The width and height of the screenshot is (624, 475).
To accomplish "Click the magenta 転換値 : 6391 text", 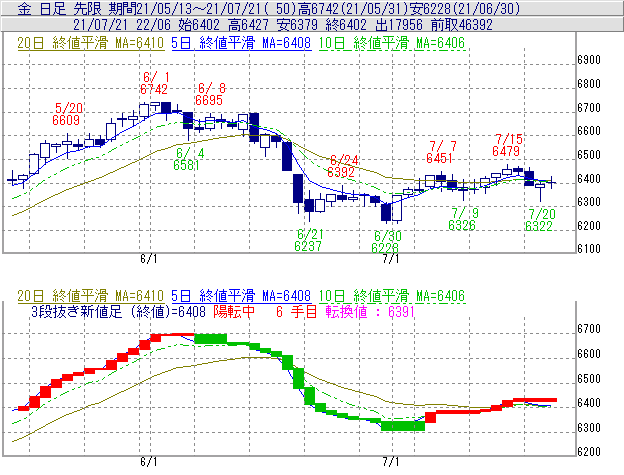I will 370,311.
